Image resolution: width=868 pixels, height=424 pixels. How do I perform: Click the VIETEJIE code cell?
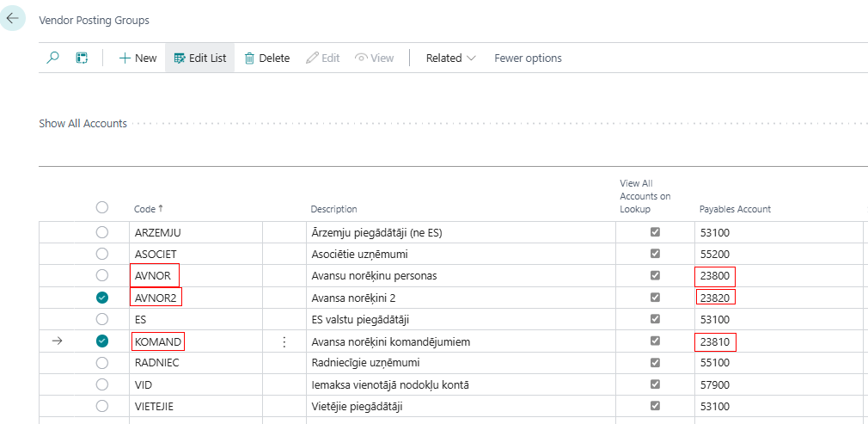[x=195, y=406]
